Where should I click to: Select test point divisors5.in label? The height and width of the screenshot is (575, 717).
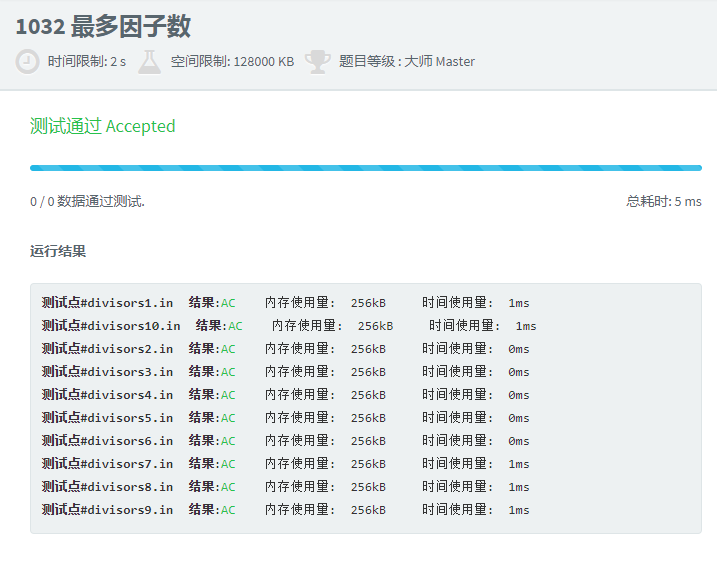click(107, 418)
